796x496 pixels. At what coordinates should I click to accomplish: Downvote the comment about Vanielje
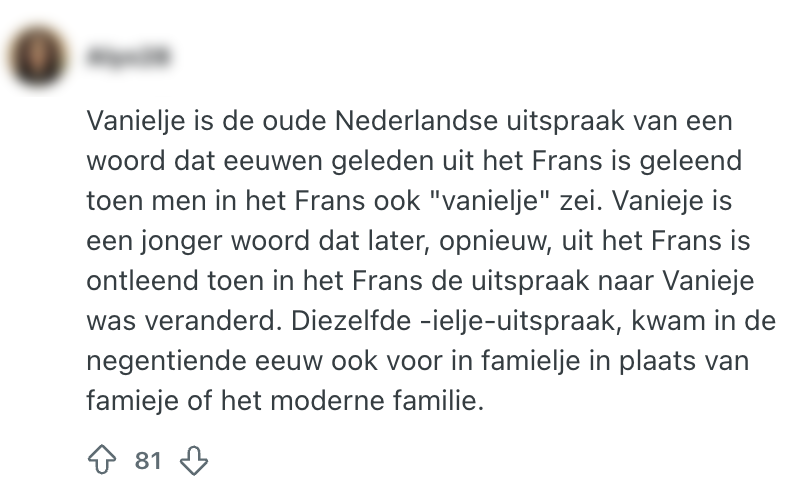191,460
